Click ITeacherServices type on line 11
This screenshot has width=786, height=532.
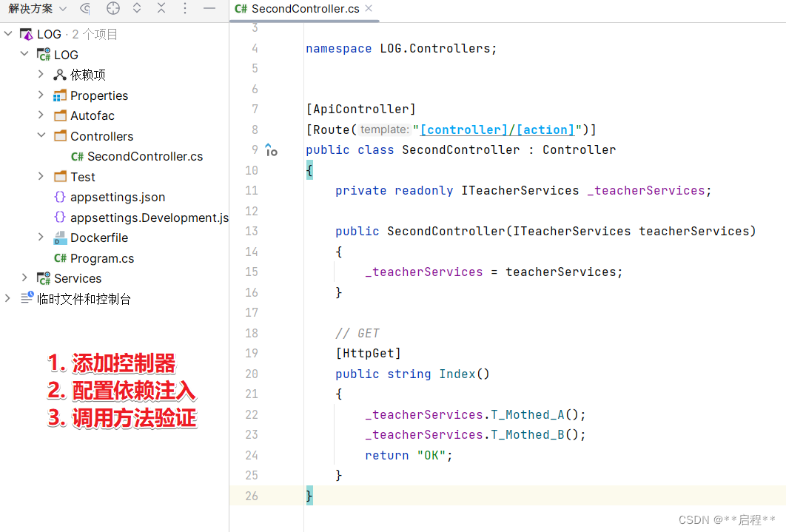[520, 190]
